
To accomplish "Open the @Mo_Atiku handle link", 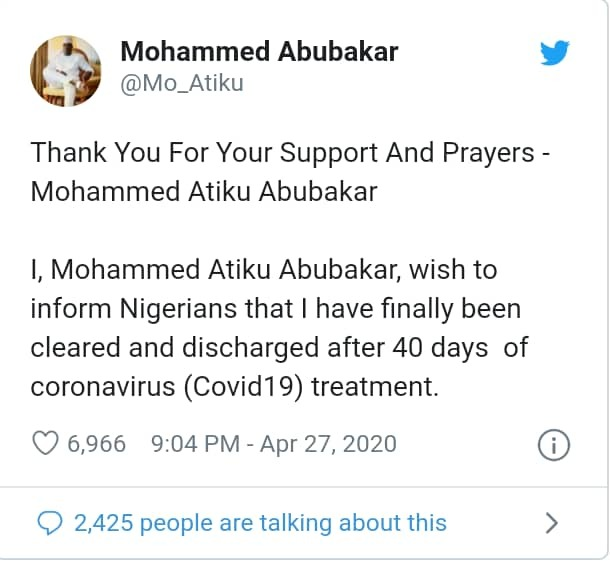I will click(181, 82).
